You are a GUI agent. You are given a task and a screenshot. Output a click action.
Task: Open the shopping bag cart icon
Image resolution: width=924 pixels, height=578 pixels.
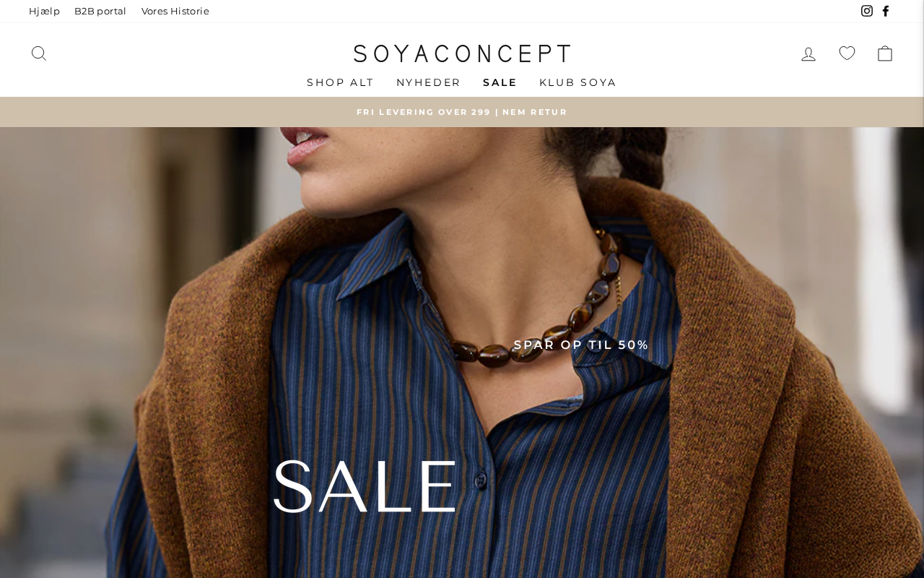[x=885, y=53]
